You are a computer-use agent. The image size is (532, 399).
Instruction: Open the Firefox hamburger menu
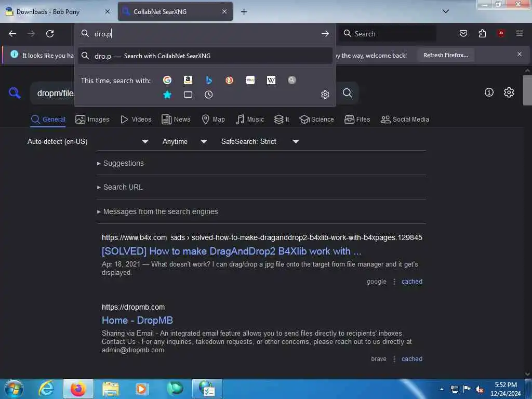pos(520,33)
